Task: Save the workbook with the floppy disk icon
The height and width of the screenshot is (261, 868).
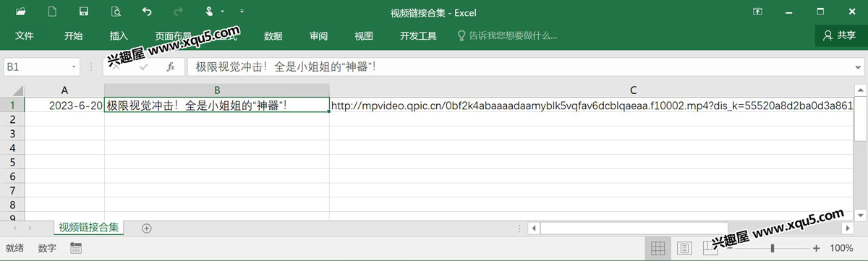Action: point(84,12)
